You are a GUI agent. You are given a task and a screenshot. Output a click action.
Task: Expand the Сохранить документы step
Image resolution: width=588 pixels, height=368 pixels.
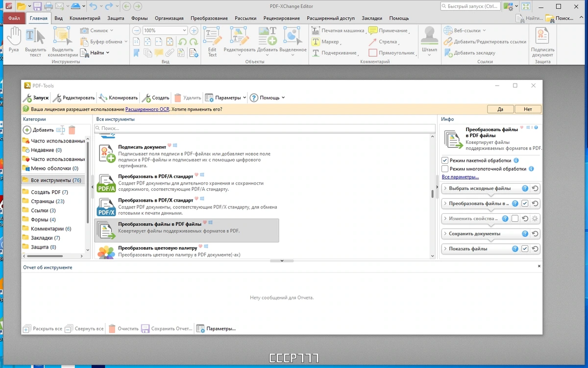[445, 233]
